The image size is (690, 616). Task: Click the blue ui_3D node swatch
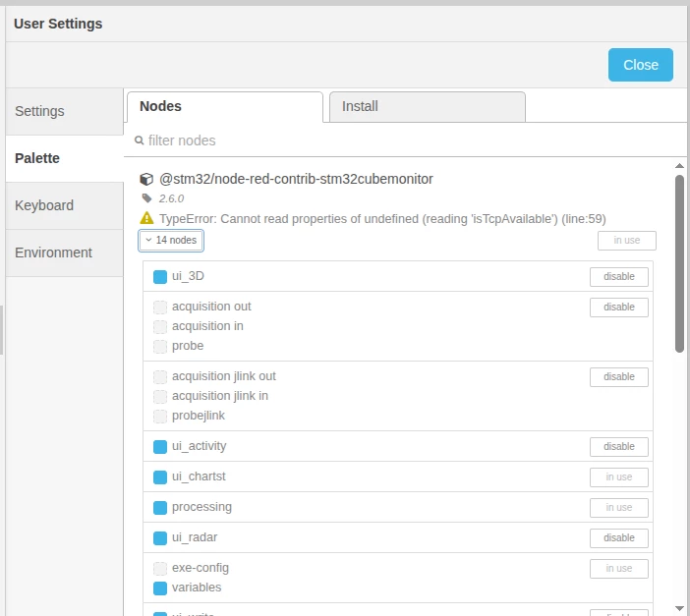[160, 277]
